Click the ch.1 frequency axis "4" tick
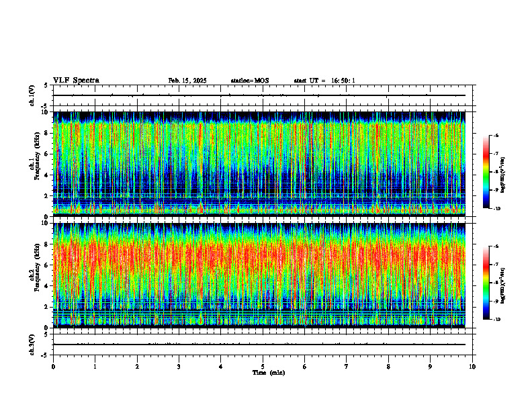The width and height of the screenshot is (532, 411). tap(48, 175)
